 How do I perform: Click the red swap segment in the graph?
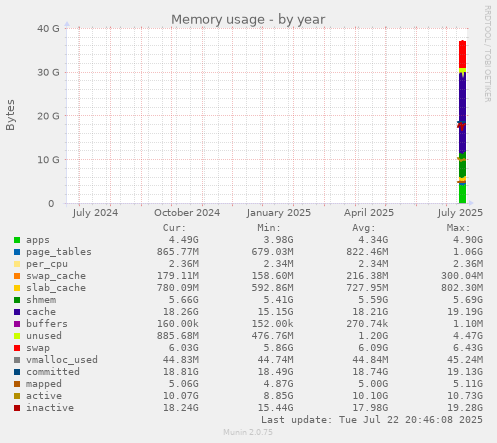pyautogui.click(x=462, y=54)
